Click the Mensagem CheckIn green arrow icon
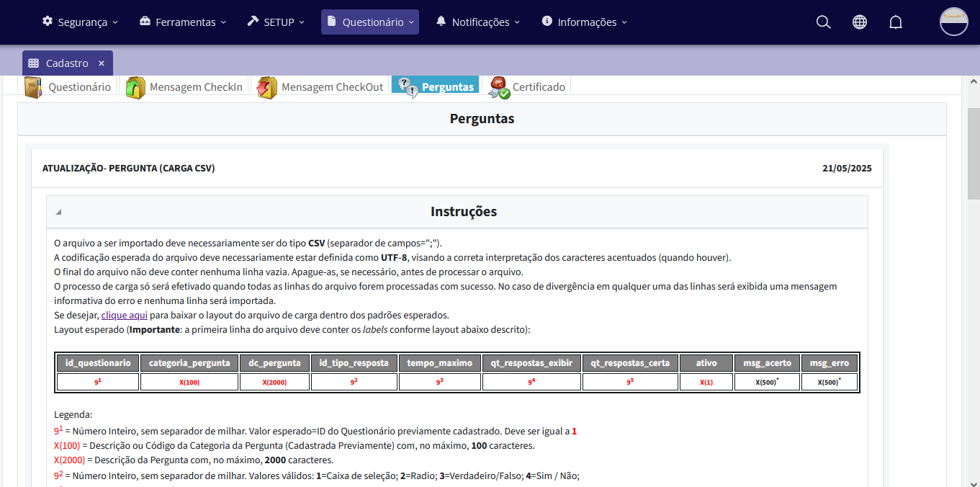The width and height of the screenshot is (980, 487). (135, 87)
